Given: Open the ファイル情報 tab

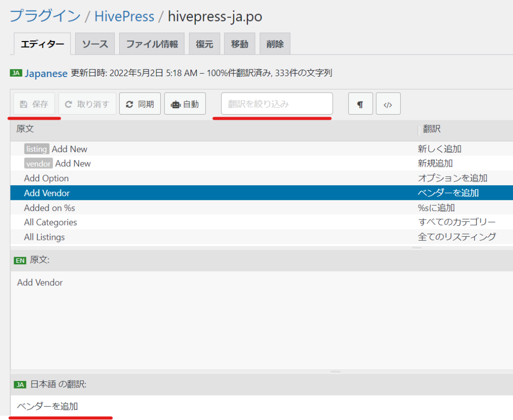Looking at the screenshot, I should (152, 44).
